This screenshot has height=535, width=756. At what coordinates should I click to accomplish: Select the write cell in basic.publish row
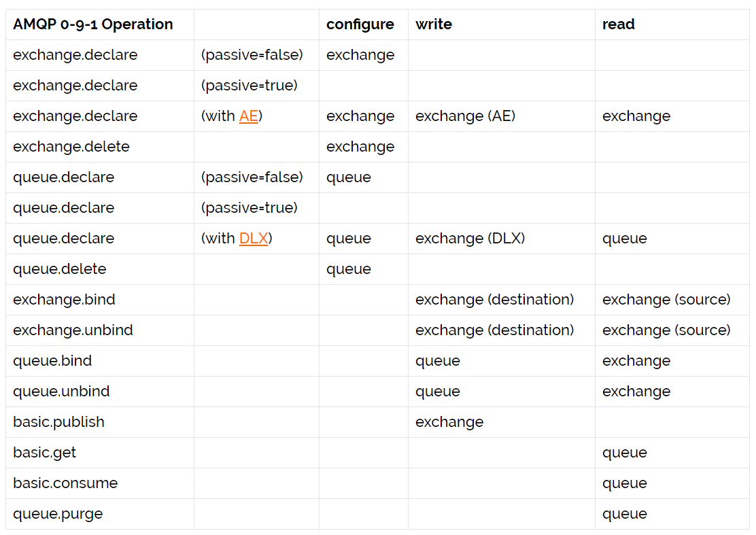tap(449, 422)
